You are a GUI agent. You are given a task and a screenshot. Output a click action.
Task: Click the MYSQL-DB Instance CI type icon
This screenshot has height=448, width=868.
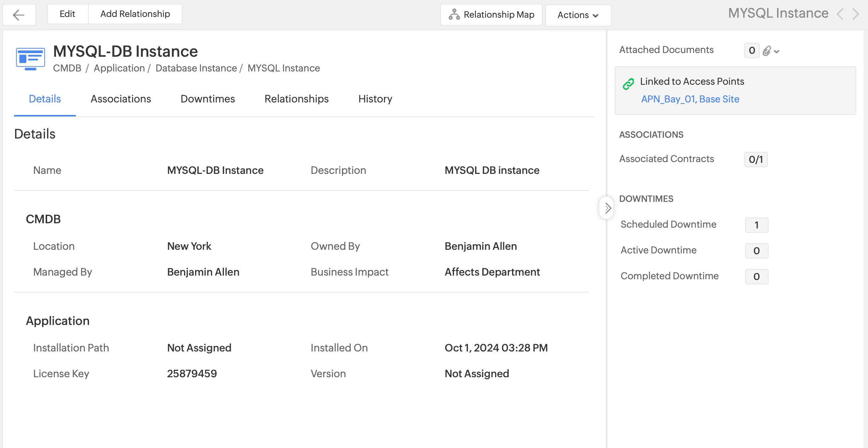click(30, 59)
